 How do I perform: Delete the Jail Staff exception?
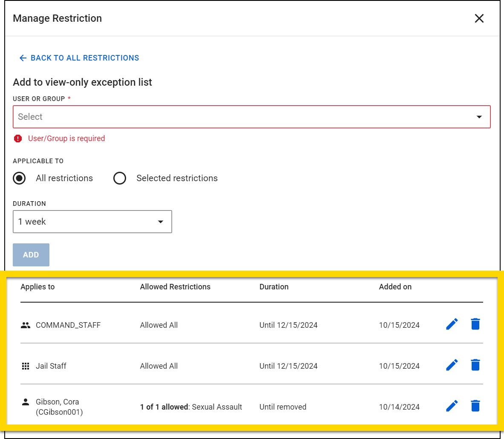(x=475, y=365)
